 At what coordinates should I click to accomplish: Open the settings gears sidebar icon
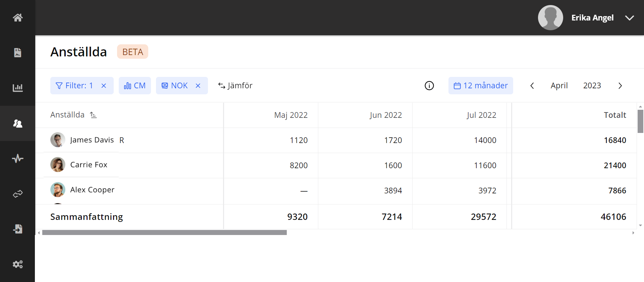(17, 264)
